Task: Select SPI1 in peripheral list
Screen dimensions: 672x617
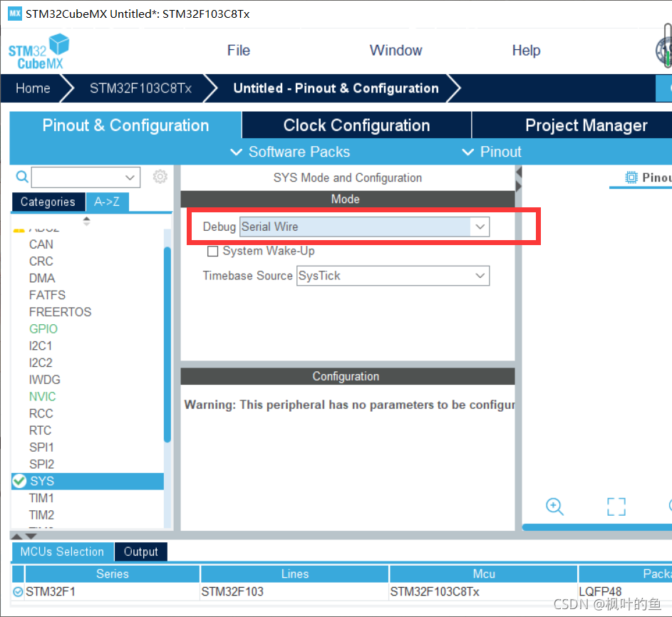Action: pos(41,447)
